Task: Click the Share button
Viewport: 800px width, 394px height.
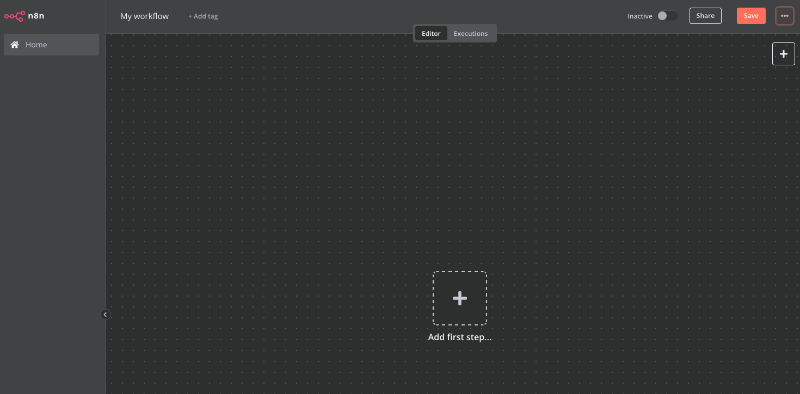Action: pyautogui.click(x=705, y=16)
